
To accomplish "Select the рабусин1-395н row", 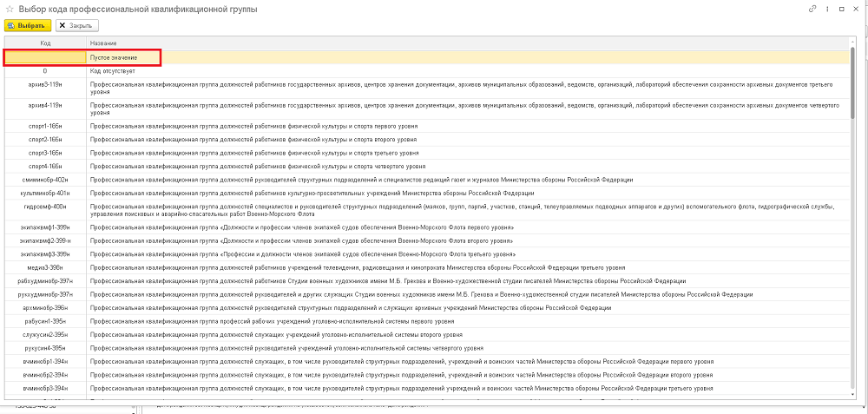I will [x=44, y=320].
